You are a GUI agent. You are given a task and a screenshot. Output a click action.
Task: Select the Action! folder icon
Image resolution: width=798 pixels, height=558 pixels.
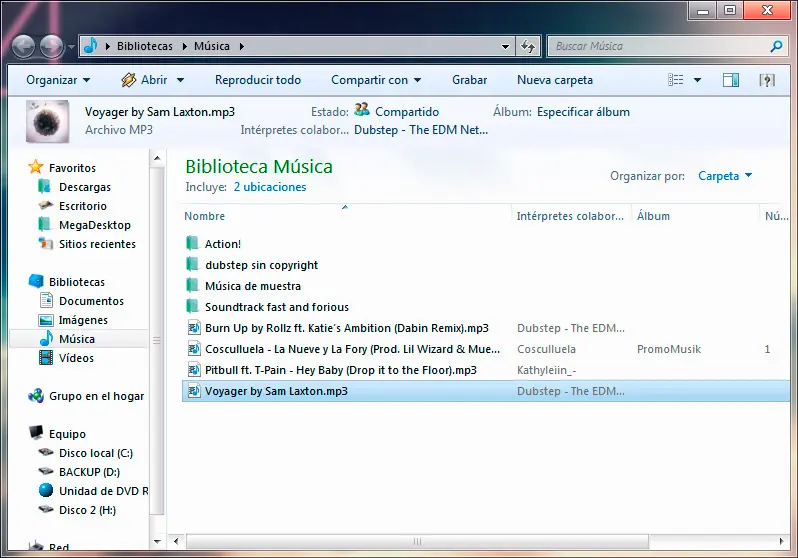coord(192,243)
